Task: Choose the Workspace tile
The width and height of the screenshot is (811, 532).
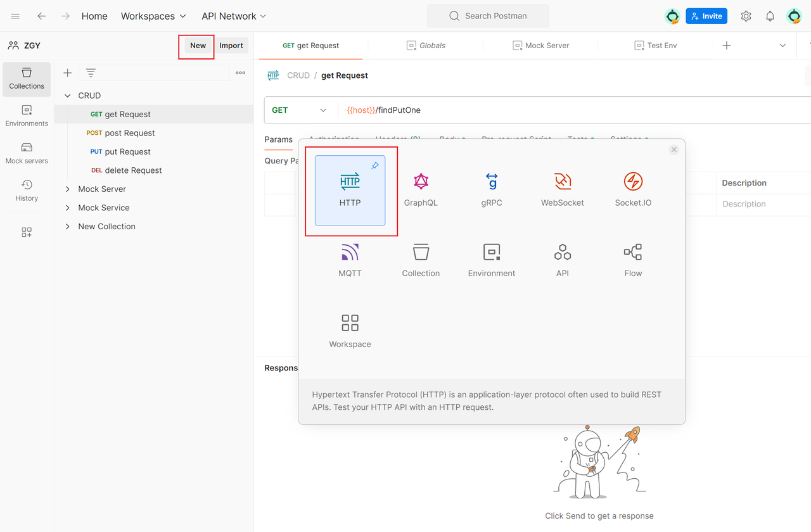Action: pyautogui.click(x=350, y=332)
